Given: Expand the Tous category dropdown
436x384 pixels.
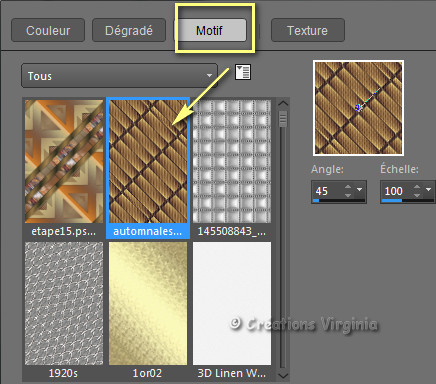Looking at the screenshot, I should (119, 76).
